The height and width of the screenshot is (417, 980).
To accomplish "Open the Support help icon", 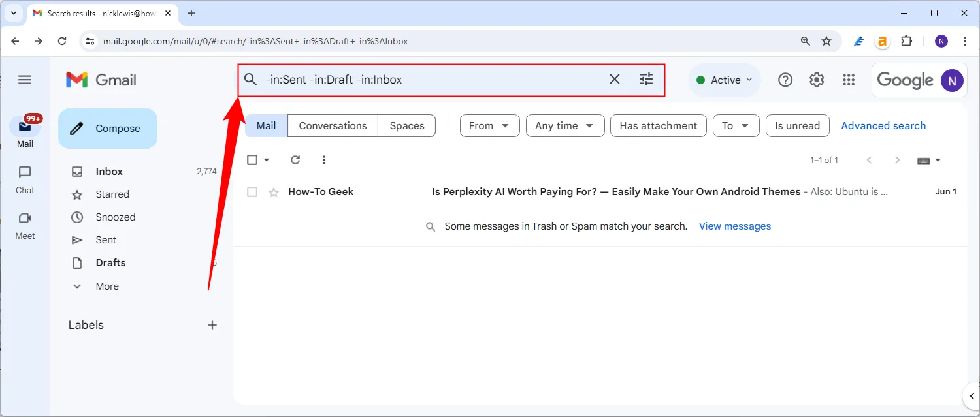I will tap(785, 80).
